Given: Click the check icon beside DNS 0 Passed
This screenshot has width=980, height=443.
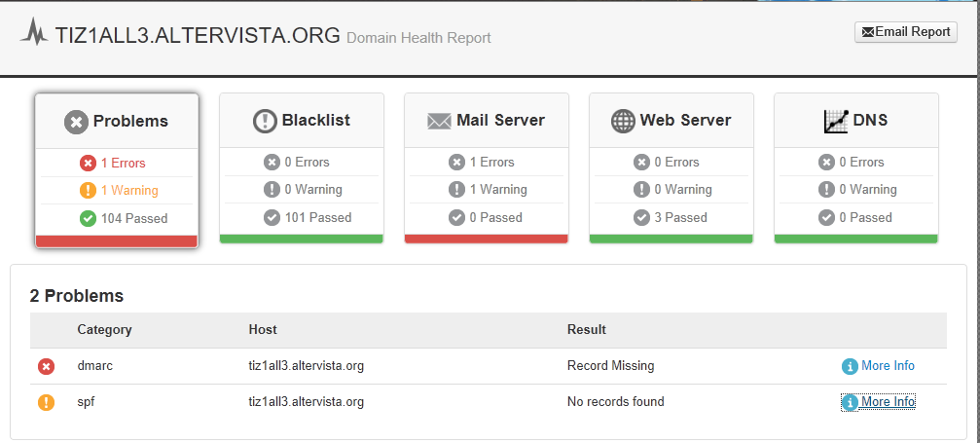Looking at the screenshot, I should [827, 218].
